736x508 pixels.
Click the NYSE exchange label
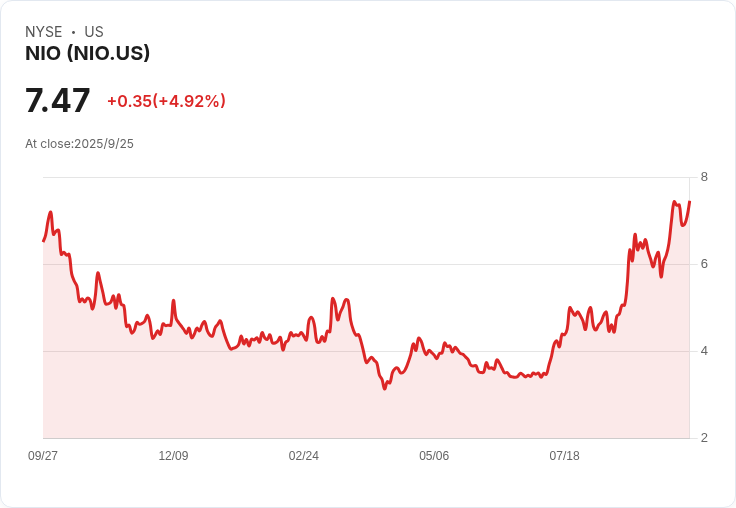44,32
